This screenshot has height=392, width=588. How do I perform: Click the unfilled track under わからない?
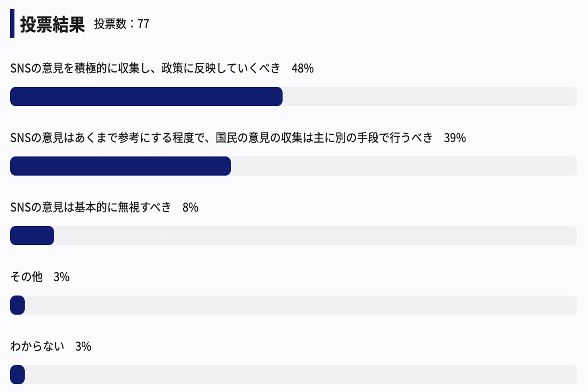coord(300,375)
